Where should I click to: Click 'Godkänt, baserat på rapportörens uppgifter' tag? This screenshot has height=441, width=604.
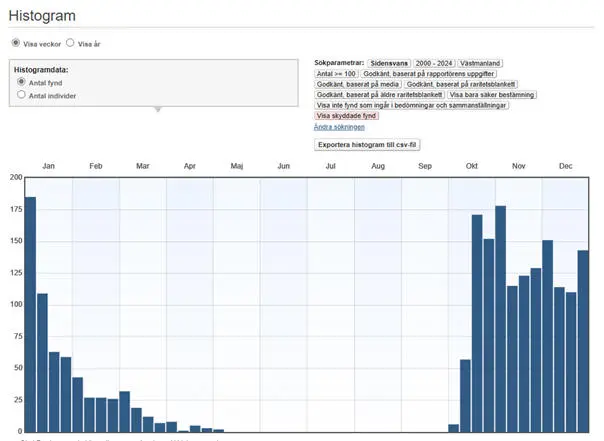pyautogui.click(x=428, y=73)
